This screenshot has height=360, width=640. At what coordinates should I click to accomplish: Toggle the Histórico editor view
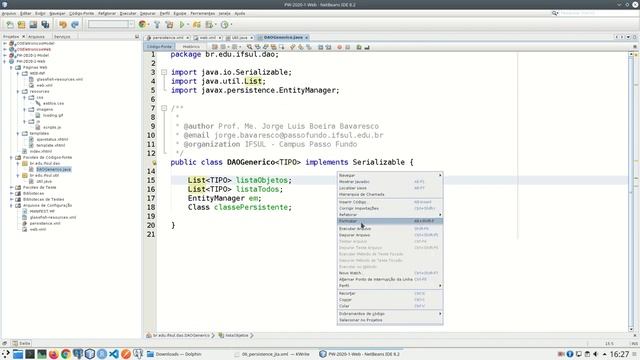pos(191,47)
